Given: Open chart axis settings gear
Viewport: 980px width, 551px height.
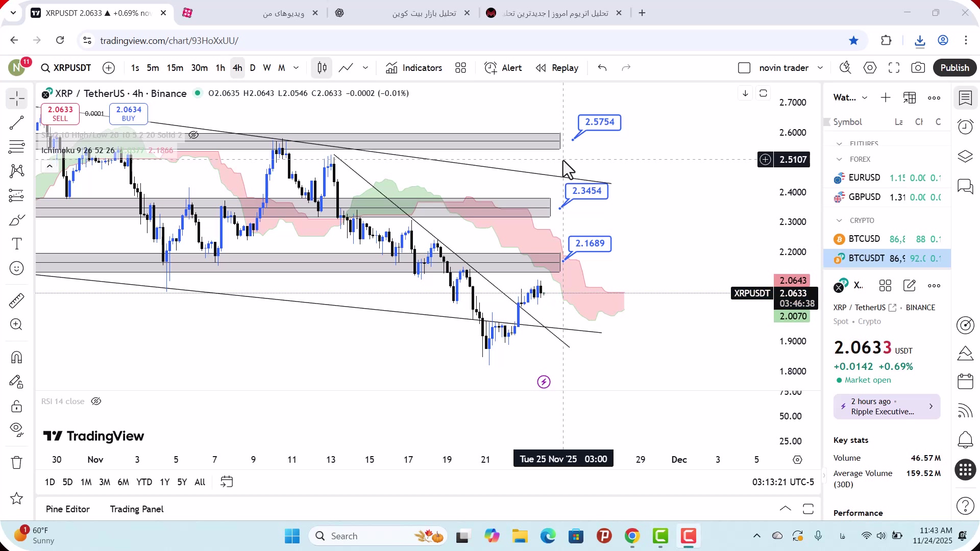Looking at the screenshot, I should click(x=797, y=460).
